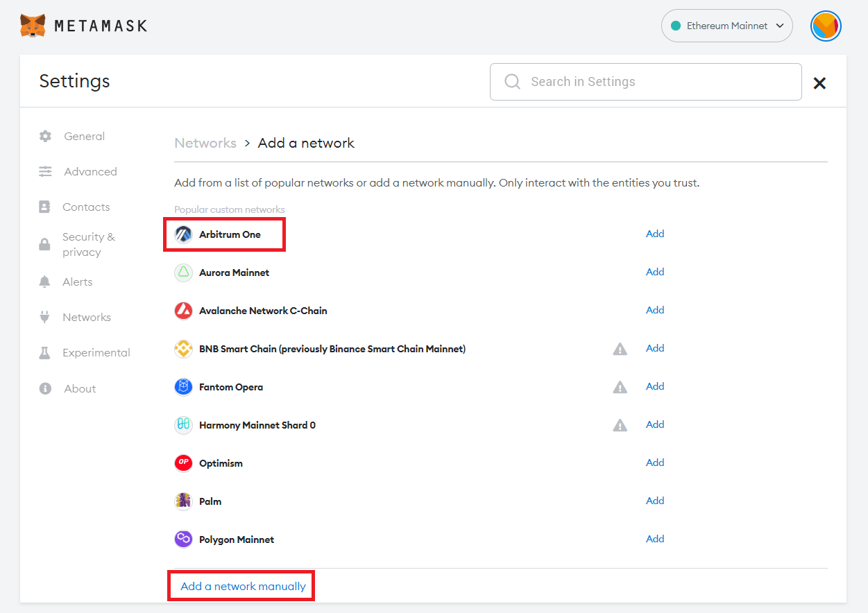Click the About info icon
This screenshot has height=613, width=868.
point(46,388)
